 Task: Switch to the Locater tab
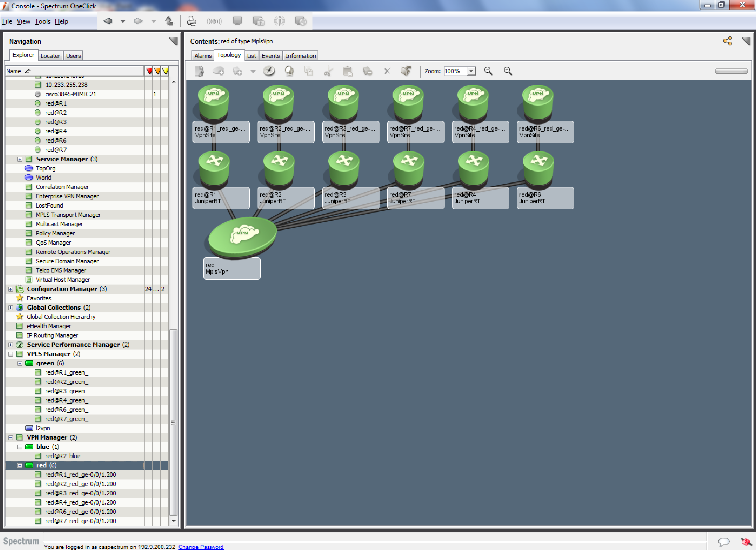(50, 55)
